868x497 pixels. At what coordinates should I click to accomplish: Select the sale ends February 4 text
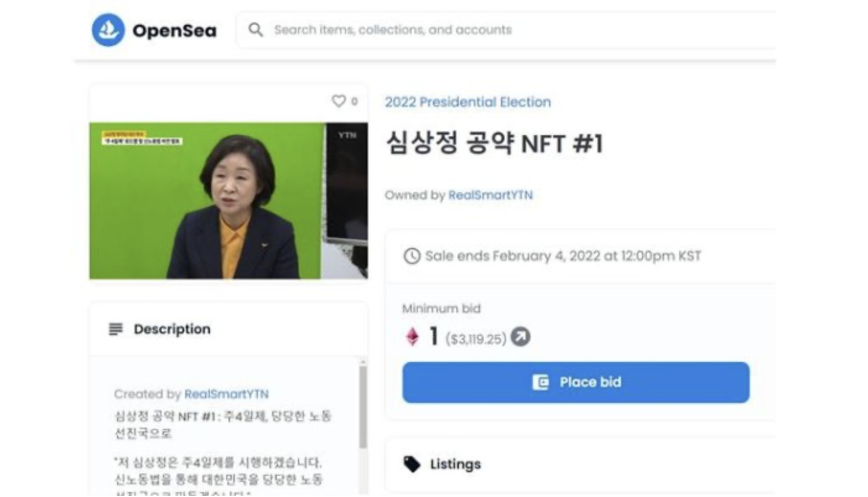563,256
